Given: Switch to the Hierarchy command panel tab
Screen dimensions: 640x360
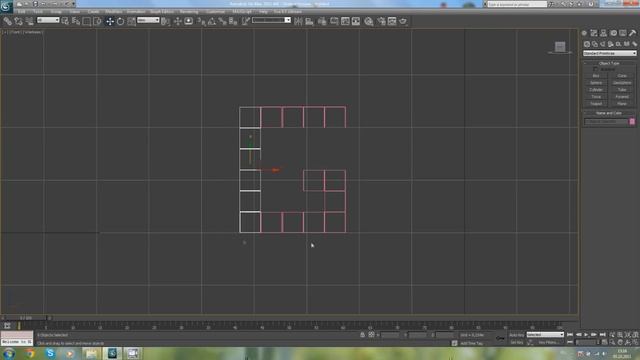Looking at the screenshot, I should (x=603, y=33).
